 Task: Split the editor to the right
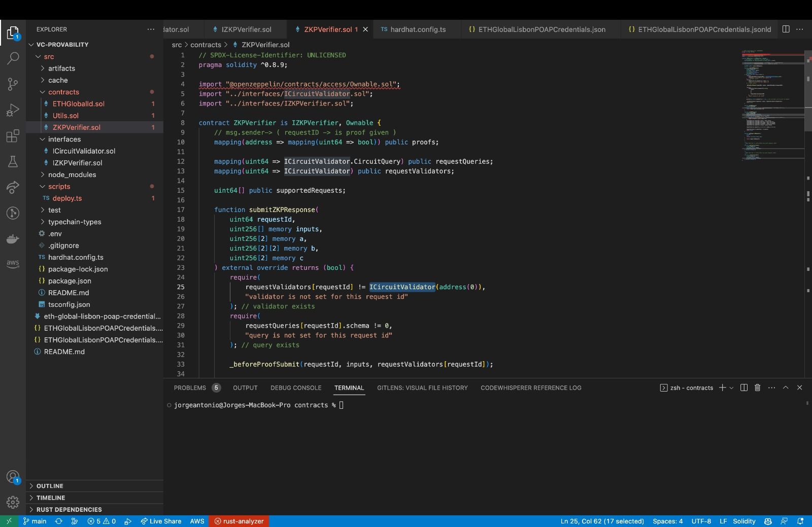tap(786, 29)
